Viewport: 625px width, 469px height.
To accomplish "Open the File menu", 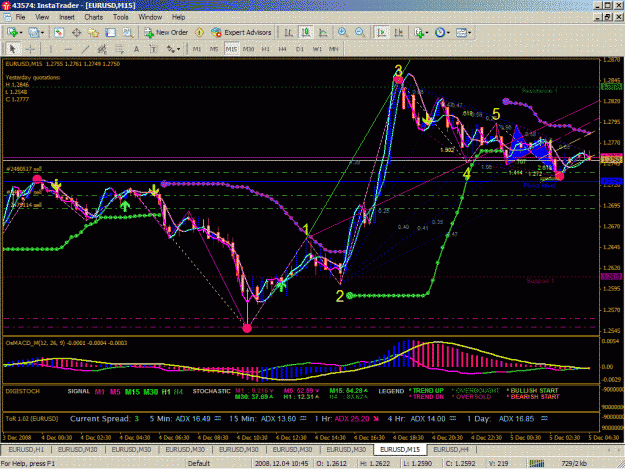I will click(x=20, y=17).
